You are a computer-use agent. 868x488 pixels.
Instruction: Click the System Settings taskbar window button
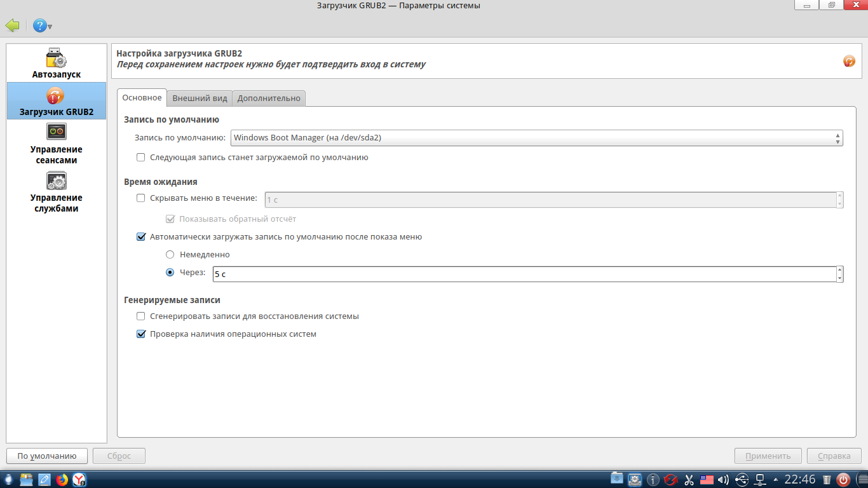coord(635,479)
